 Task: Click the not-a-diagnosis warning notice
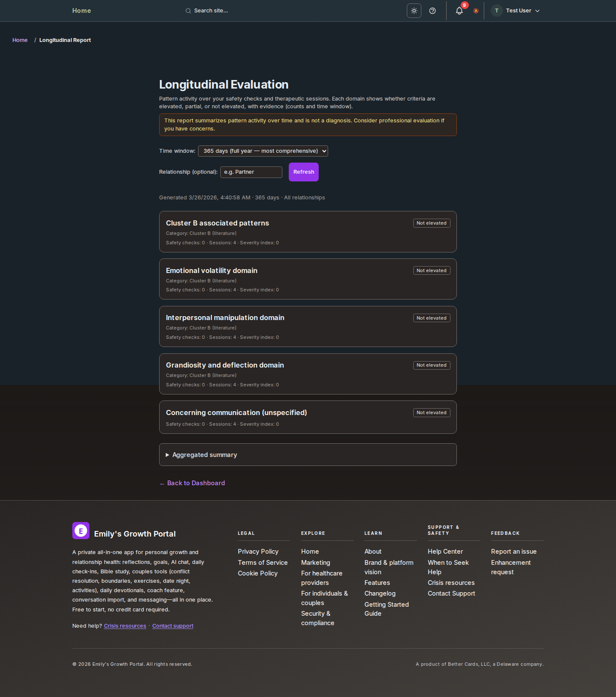pos(308,125)
